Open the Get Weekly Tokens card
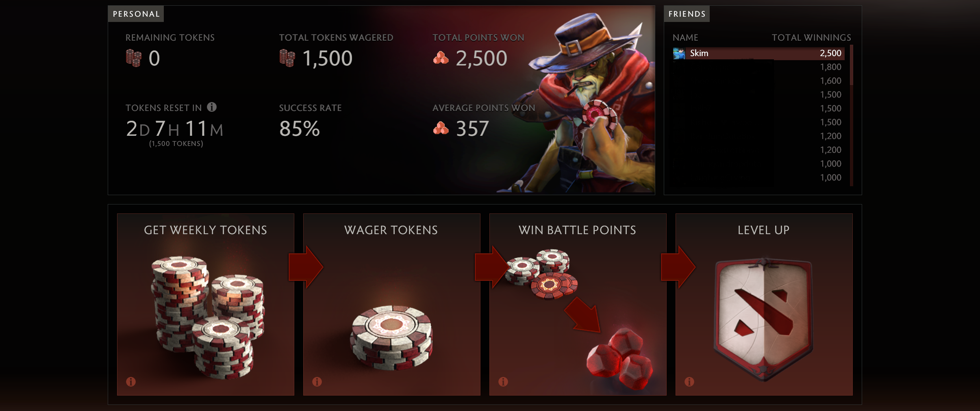Viewport: 980px width, 411px height. 206,304
